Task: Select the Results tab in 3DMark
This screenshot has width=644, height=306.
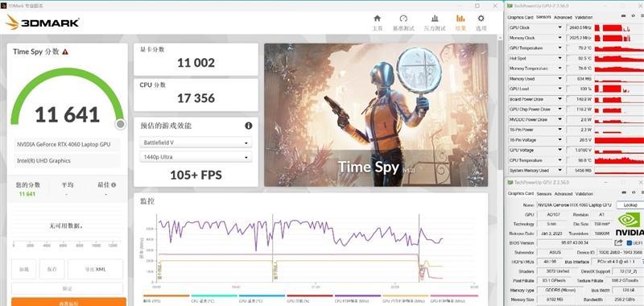Action: (460, 23)
